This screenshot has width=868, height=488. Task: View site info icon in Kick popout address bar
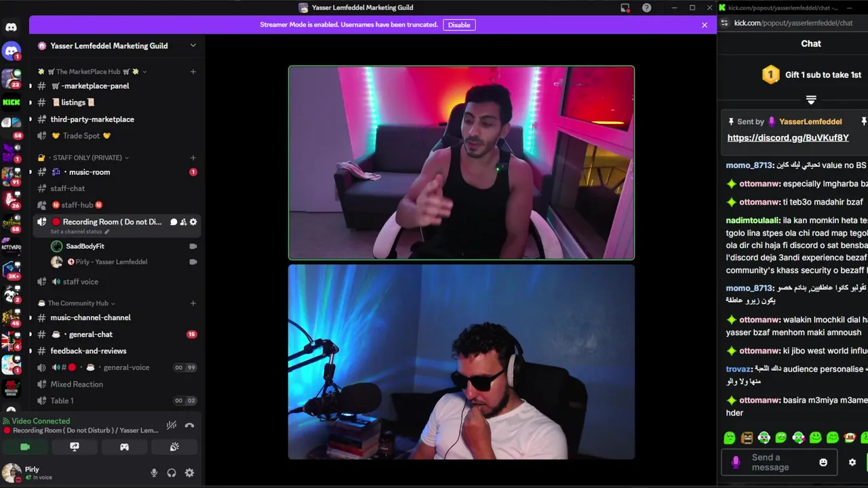coord(724,22)
